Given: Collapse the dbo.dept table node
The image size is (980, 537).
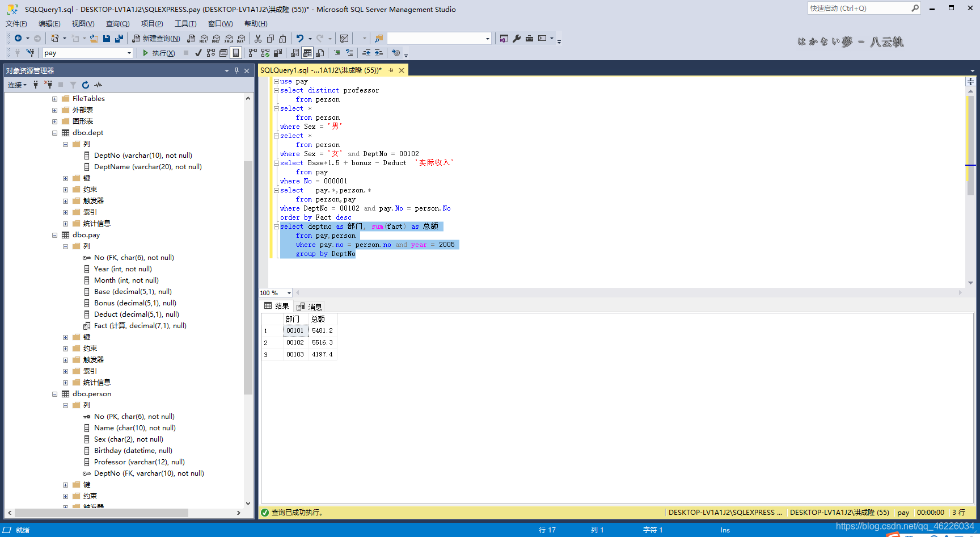Looking at the screenshot, I should [55, 133].
